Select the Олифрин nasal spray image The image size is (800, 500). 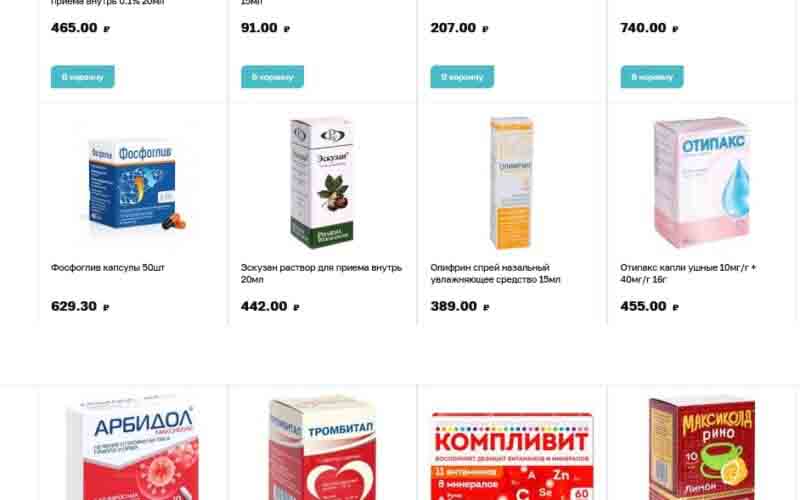click(512, 183)
